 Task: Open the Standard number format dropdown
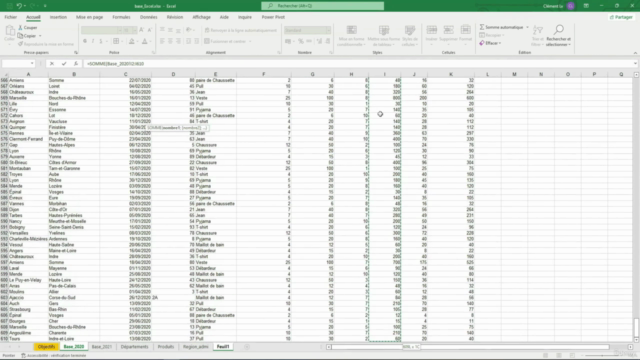point(329,30)
